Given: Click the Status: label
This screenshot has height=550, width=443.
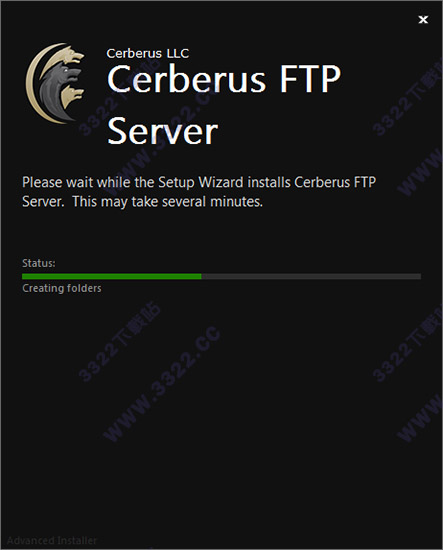Looking at the screenshot, I should (39, 263).
